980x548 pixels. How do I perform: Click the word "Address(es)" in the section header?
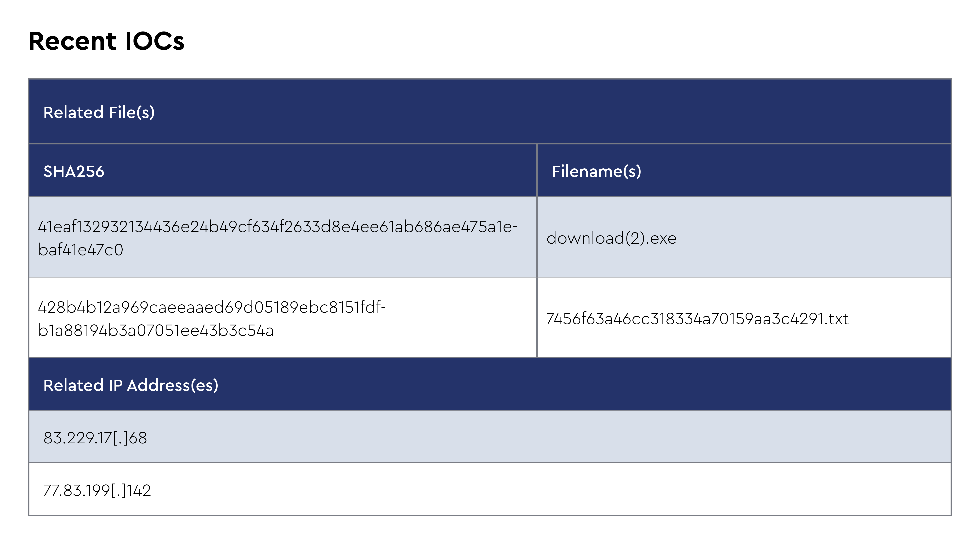click(173, 386)
